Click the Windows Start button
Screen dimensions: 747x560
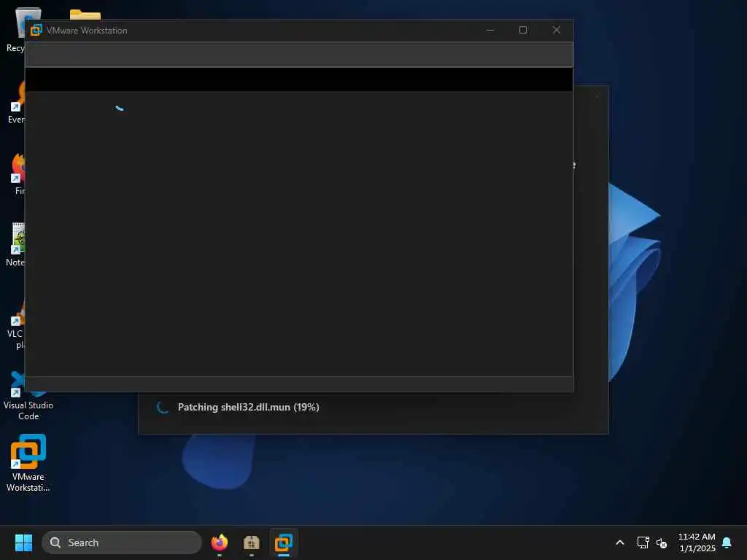(x=23, y=542)
